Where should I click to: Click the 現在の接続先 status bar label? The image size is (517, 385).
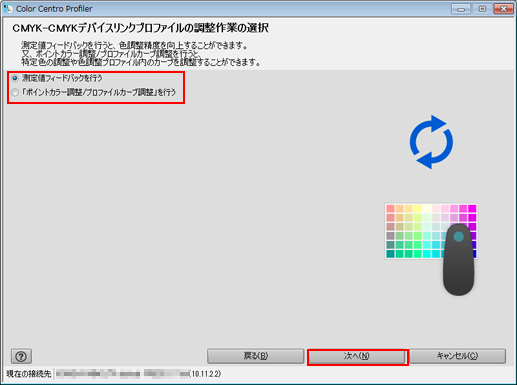29,374
